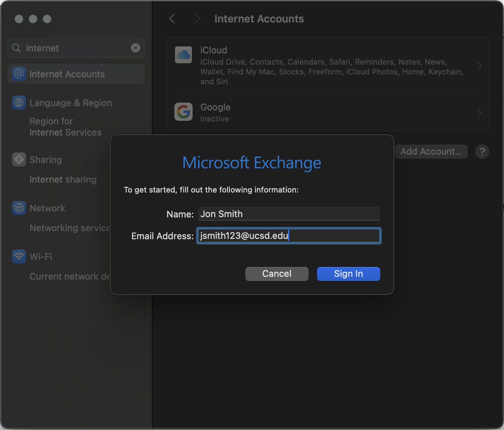Open help with the question mark button
Viewport: 504px width, 430px height.
tap(482, 152)
